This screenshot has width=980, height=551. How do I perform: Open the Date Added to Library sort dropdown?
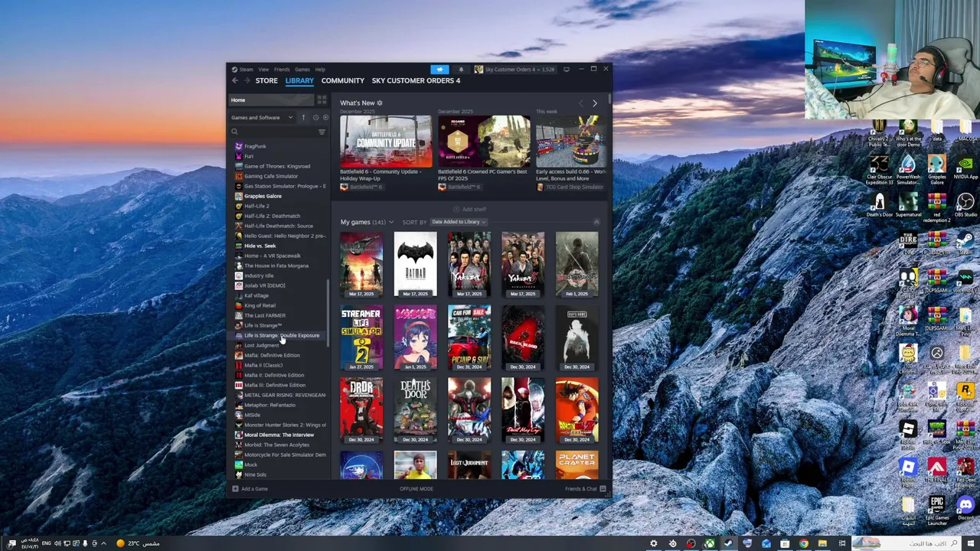pos(459,222)
